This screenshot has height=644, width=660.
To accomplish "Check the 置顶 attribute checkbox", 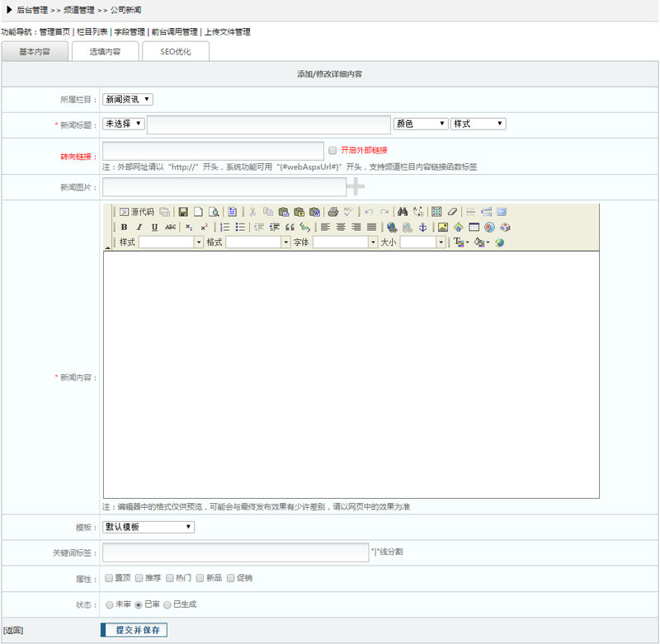I will [109, 578].
